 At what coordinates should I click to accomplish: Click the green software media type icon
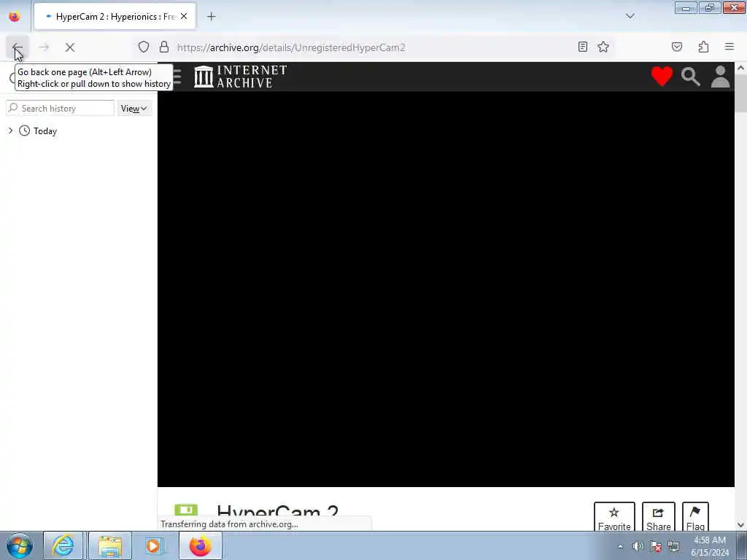pos(186,510)
